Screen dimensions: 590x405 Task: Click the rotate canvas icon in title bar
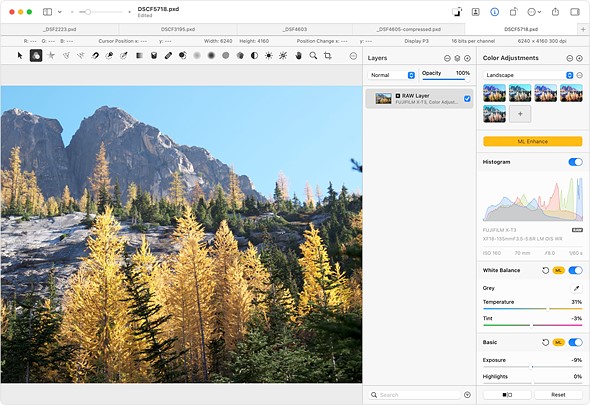(513, 12)
